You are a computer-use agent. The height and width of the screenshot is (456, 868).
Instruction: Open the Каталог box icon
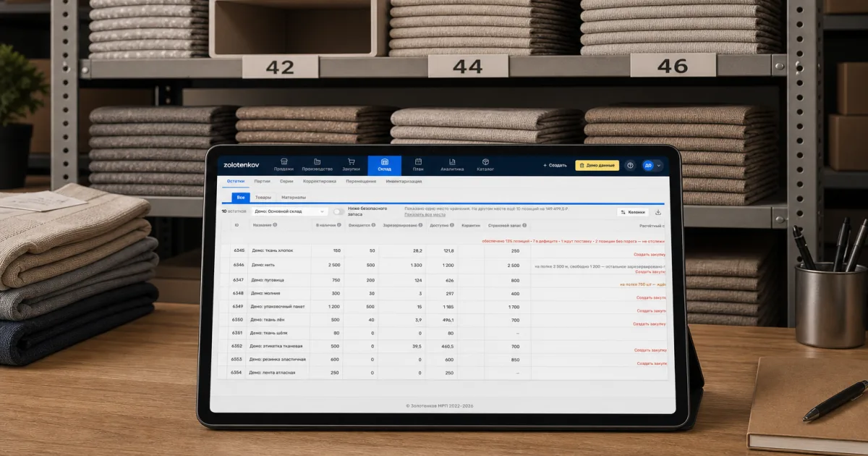click(x=485, y=161)
